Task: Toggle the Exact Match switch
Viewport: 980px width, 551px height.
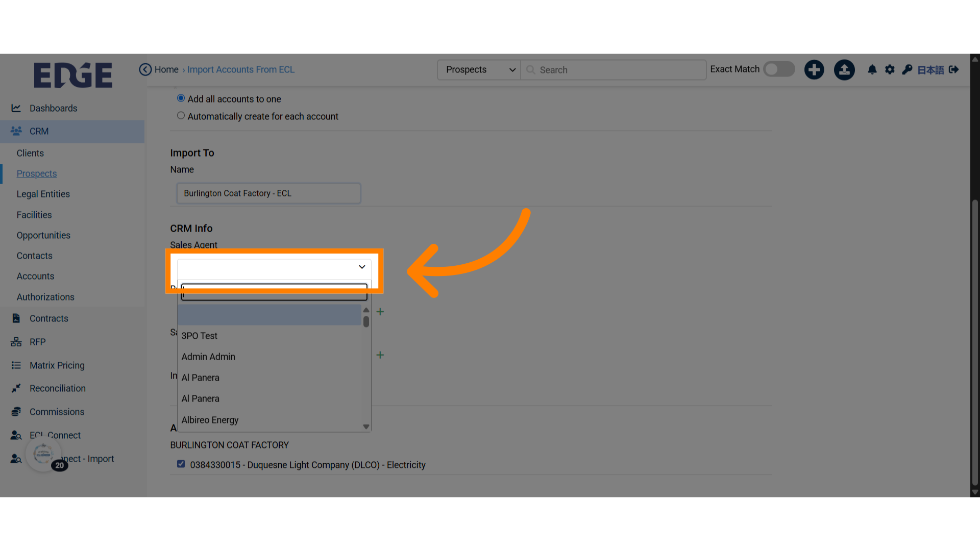Action: tap(779, 69)
